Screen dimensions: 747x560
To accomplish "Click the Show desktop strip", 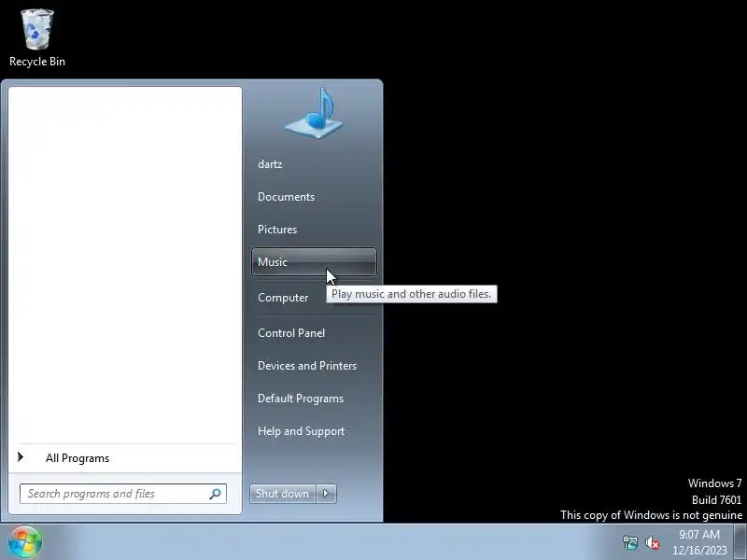I will coord(740,542).
